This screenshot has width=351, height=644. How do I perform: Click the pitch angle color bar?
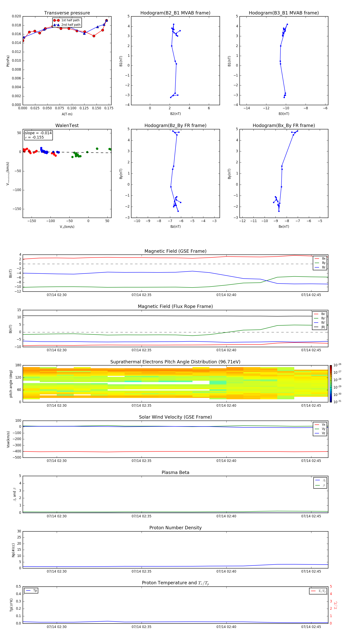[331, 384]
